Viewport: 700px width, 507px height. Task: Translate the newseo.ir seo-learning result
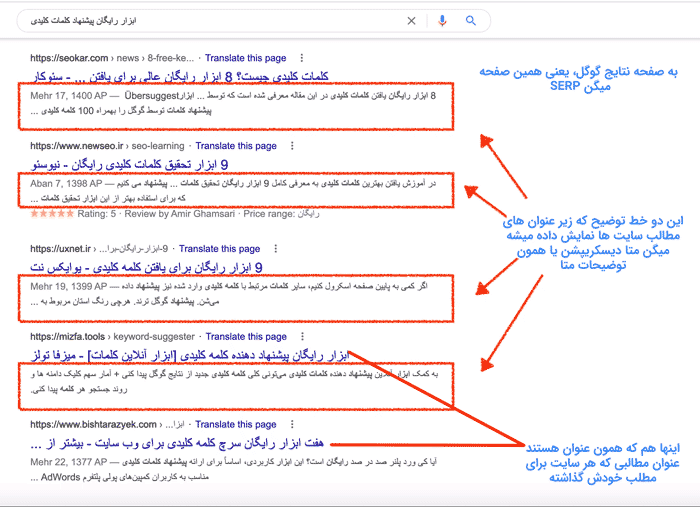click(x=250, y=146)
